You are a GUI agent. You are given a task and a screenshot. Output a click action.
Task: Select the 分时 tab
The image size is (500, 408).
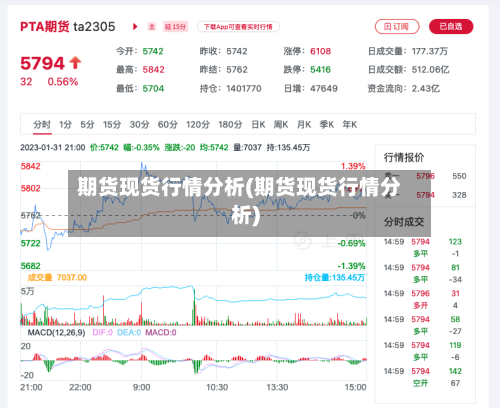click(x=42, y=125)
